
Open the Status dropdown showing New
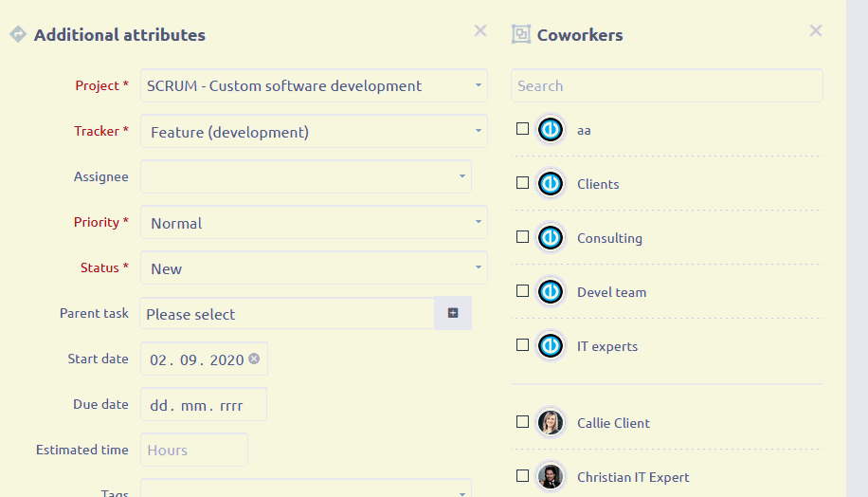[314, 268]
